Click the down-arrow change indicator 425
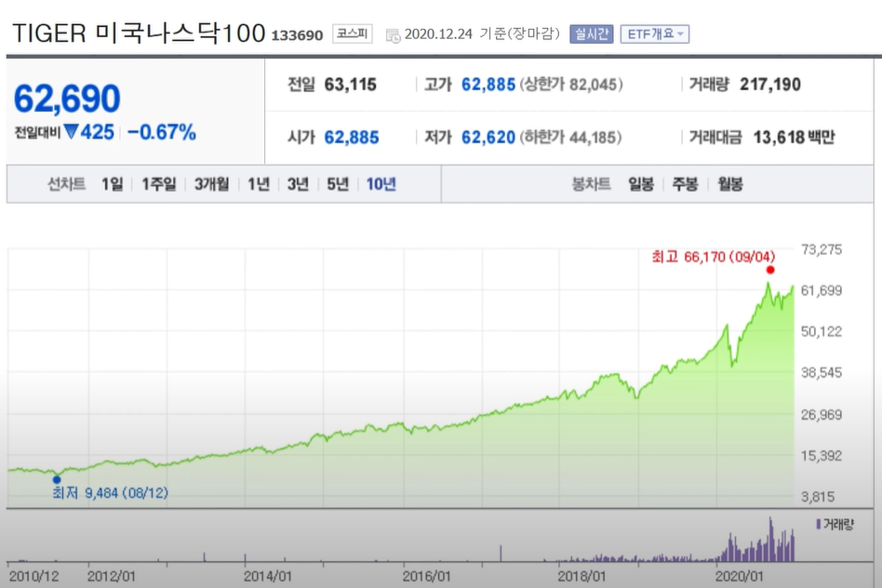The image size is (882, 588). (89, 132)
